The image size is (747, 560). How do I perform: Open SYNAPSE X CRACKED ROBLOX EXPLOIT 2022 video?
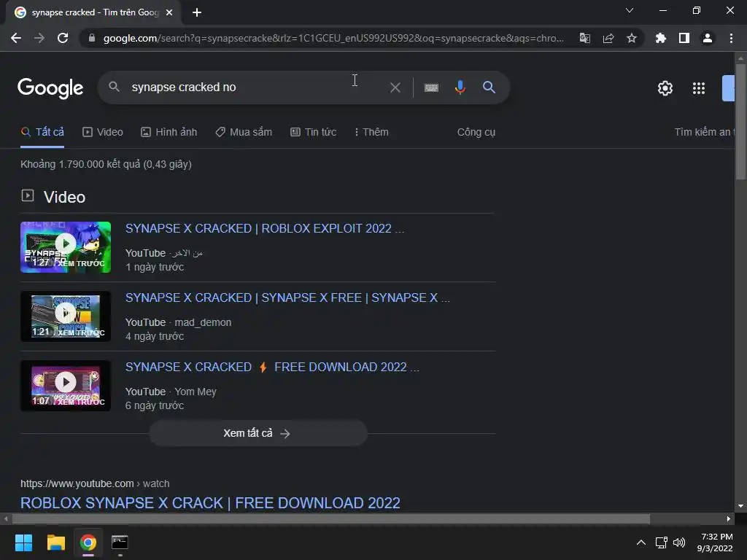pyautogui.click(x=264, y=228)
